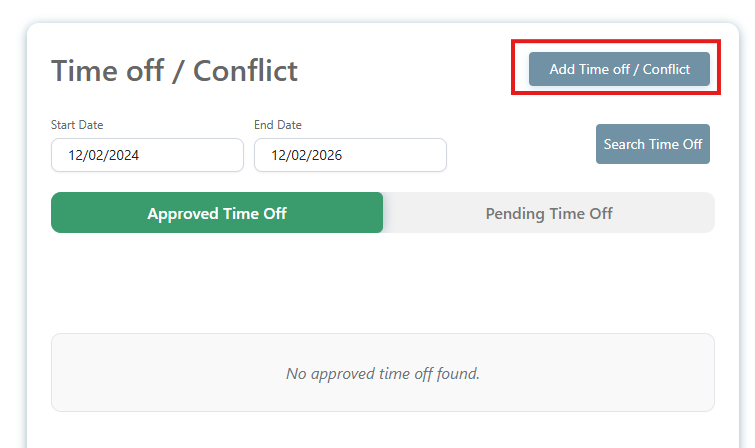This screenshot has width=755, height=448.
Task: Click the Start Date label
Action: point(77,125)
